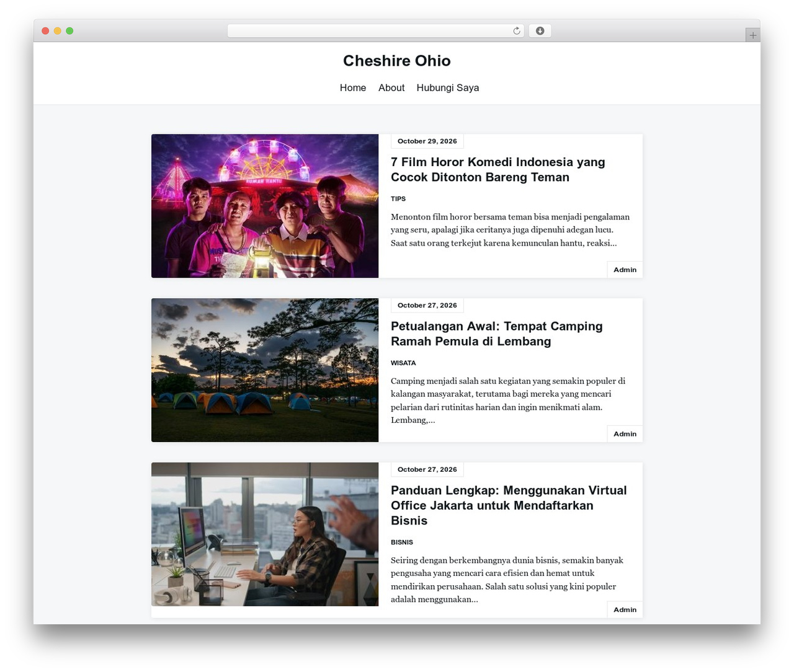Open the Home menu item
This screenshot has height=672, width=794.
click(353, 88)
